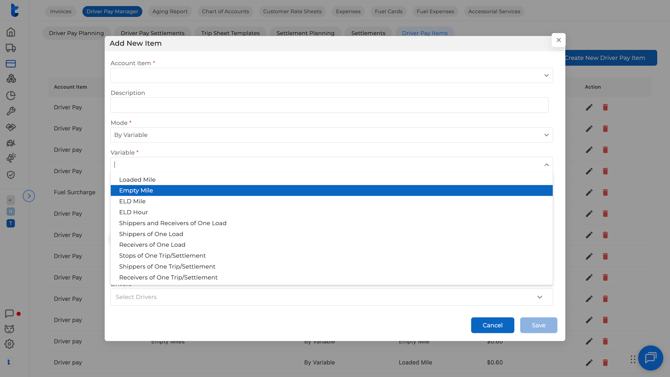Click the pencil edit icon for Fuel Surcharge
This screenshot has width=670, height=377.
(x=589, y=192)
